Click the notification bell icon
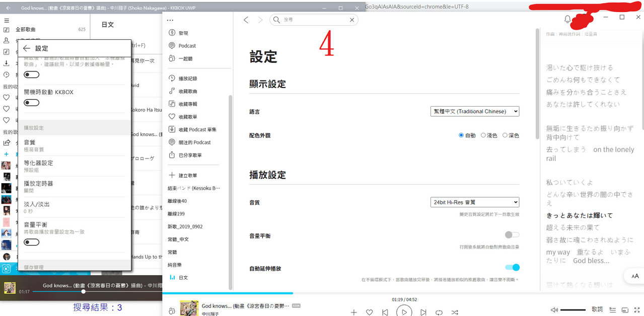The width and height of the screenshot is (644, 316). [x=568, y=20]
